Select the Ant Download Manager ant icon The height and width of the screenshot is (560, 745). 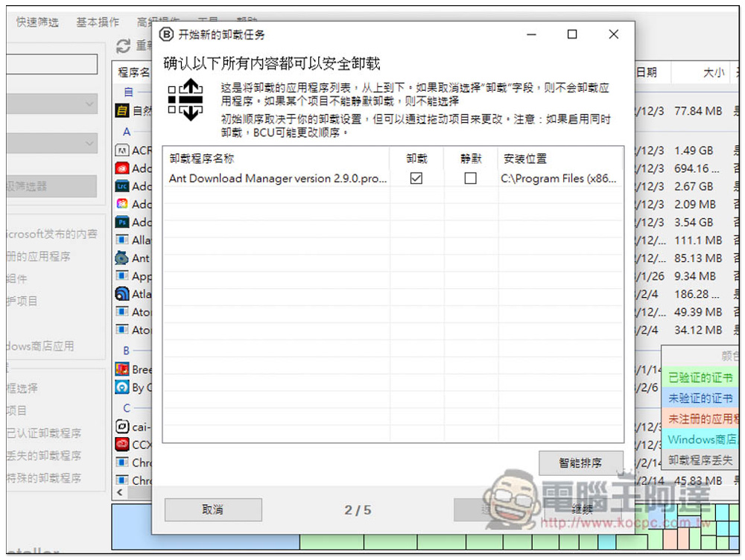pos(121,258)
